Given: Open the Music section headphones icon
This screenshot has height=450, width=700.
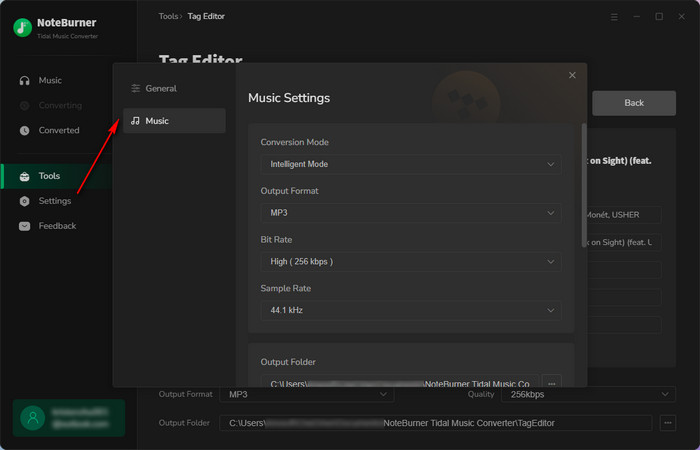Looking at the screenshot, I should coord(25,80).
